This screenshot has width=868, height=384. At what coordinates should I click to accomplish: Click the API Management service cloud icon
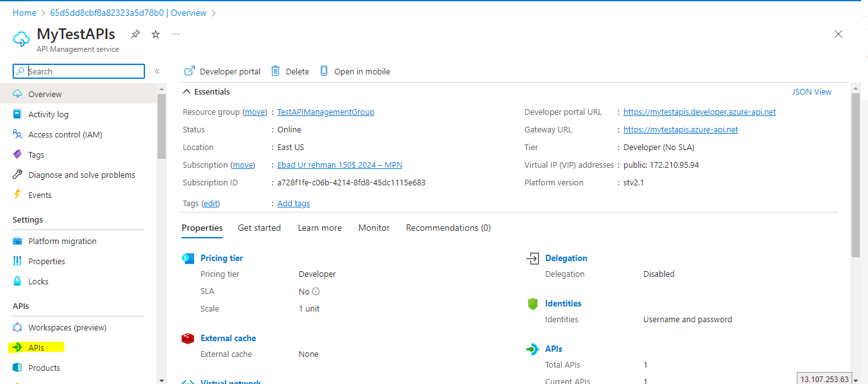click(x=21, y=38)
